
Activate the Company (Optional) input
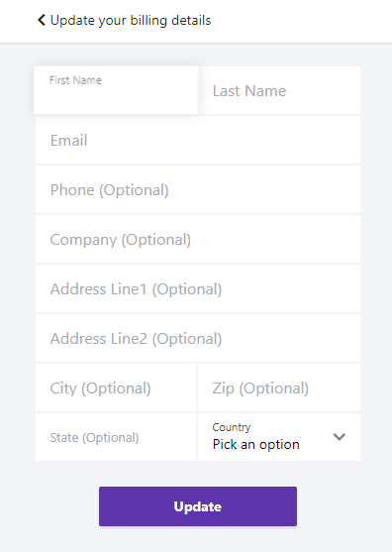point(198,240)
